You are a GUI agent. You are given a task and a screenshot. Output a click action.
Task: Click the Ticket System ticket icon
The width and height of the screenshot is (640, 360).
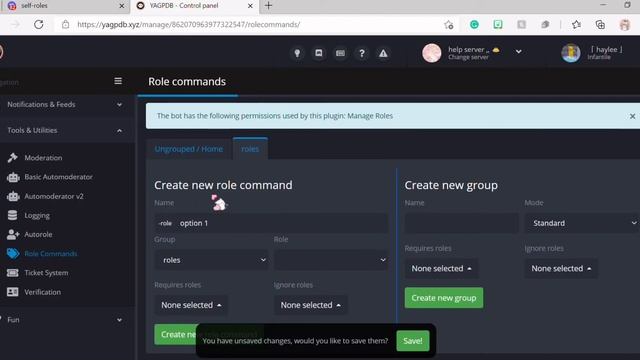point(13,273)
